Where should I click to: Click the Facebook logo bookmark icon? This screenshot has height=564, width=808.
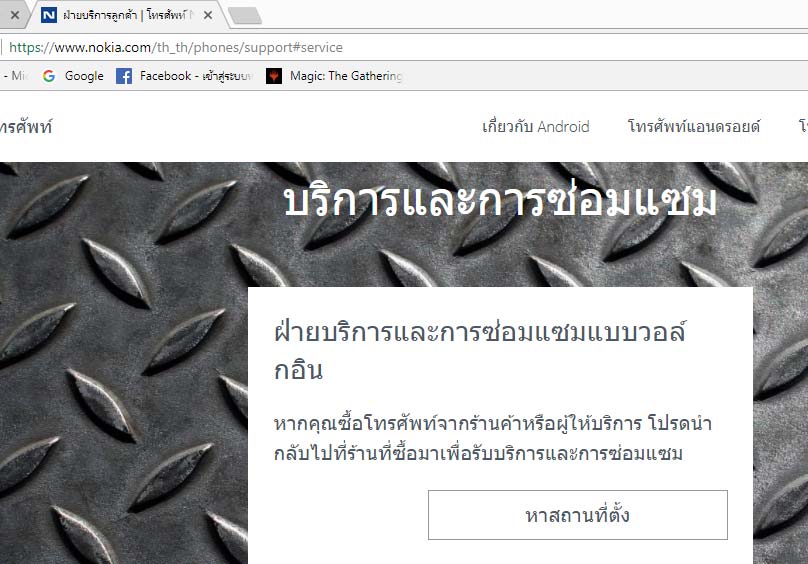(124, 76)
